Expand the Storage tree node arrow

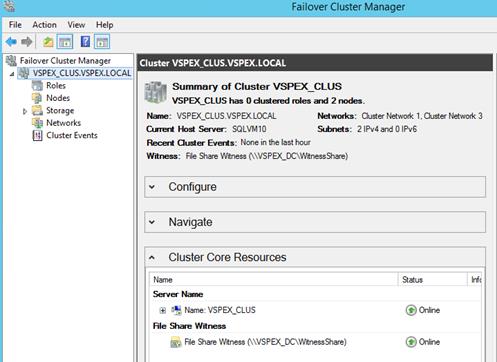25,111
